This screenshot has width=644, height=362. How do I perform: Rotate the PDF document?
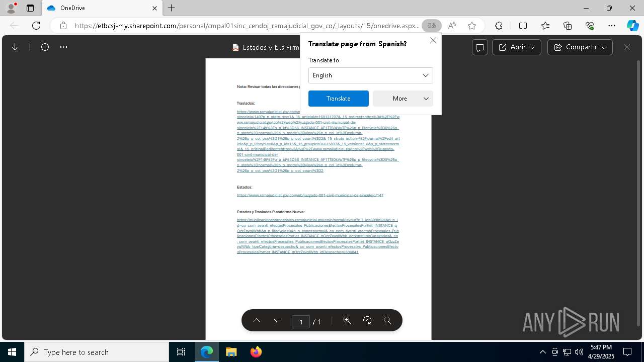367,321
